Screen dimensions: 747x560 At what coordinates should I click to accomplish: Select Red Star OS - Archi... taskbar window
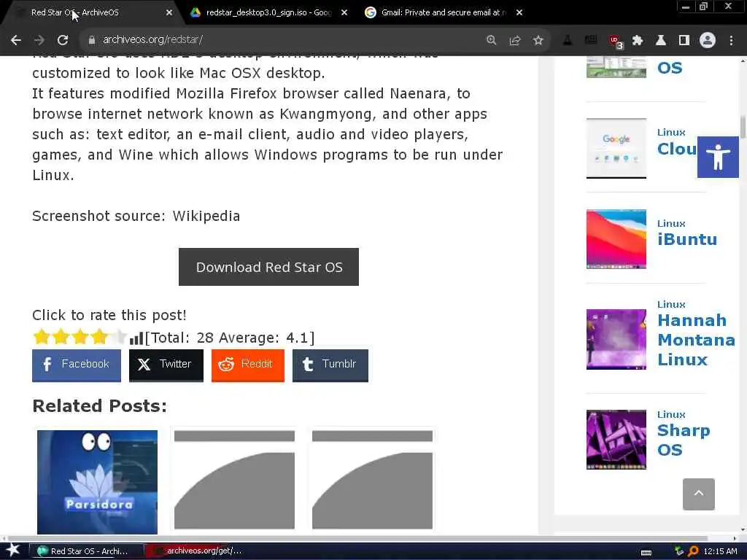click(87, 551)
